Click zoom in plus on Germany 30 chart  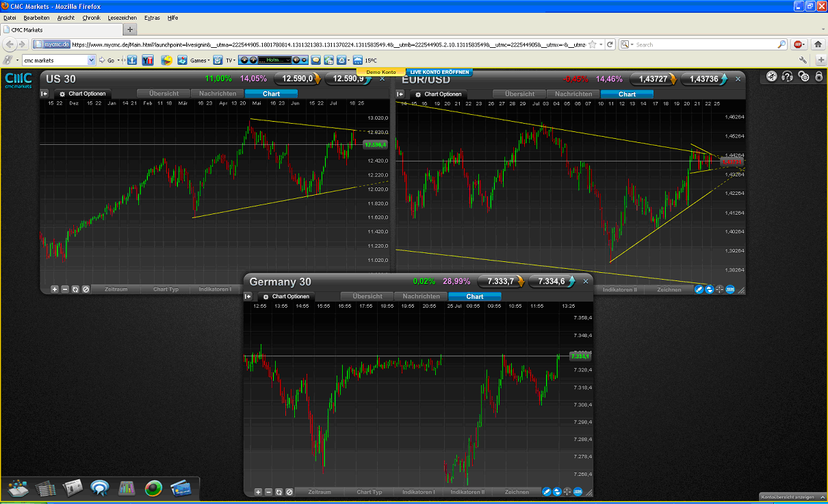[x=258, y=492]
